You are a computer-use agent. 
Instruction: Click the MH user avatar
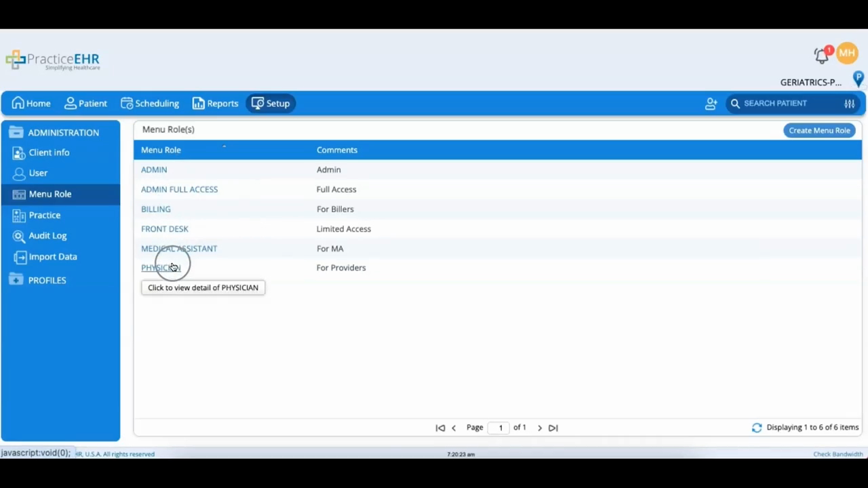coord(847,53)
